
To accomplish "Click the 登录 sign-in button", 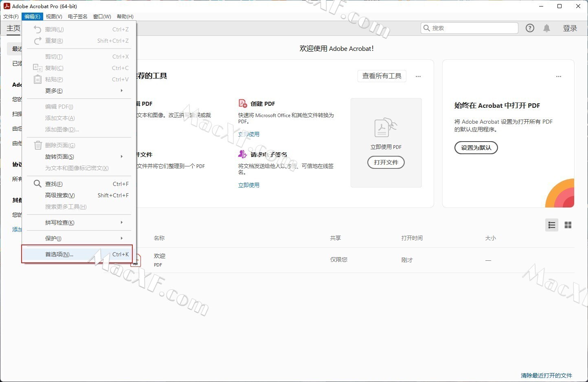I will click(570, 28).
